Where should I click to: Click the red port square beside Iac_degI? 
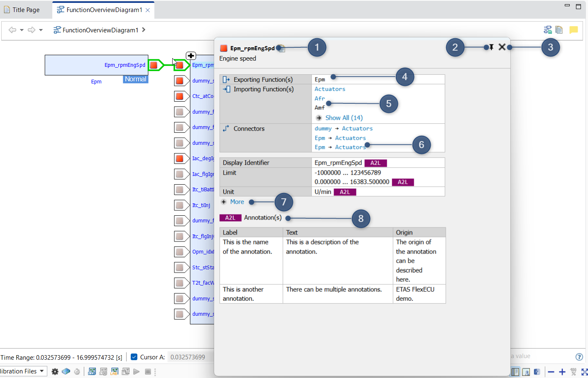pyautogui.click(x=180, y=159)
